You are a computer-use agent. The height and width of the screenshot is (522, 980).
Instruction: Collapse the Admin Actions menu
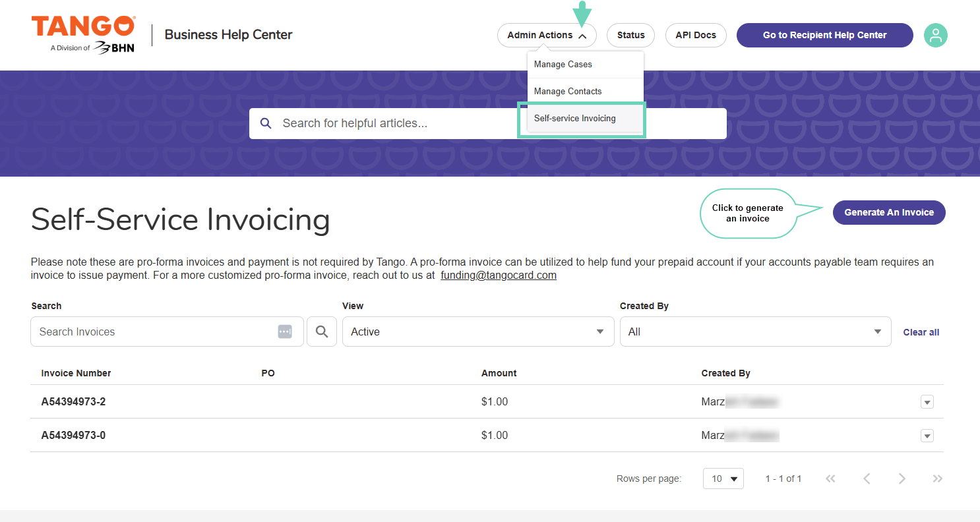(x=546, y=36)
